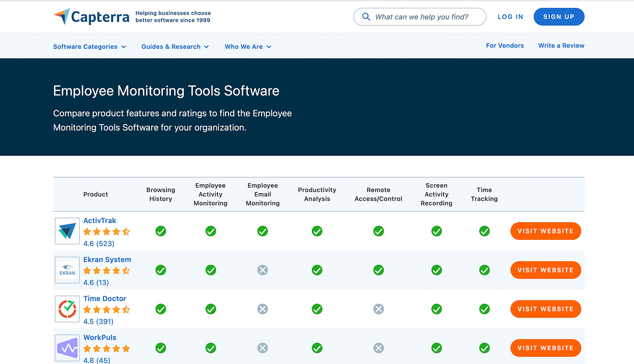Click ActivTrak's Employee Email Monitoring checkmark
634x364 pixels.
[263, 231]
